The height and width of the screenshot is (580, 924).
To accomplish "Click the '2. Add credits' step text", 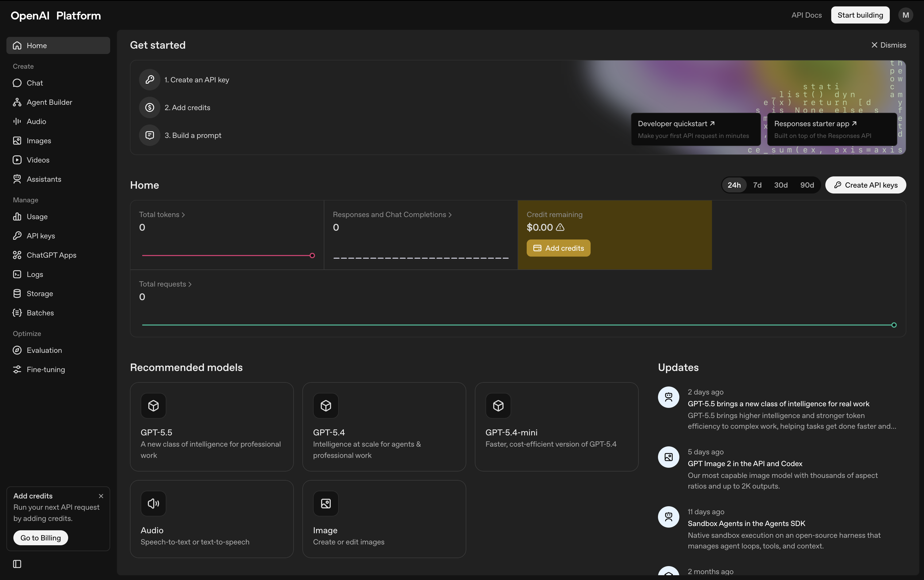I will coord(187,107).
